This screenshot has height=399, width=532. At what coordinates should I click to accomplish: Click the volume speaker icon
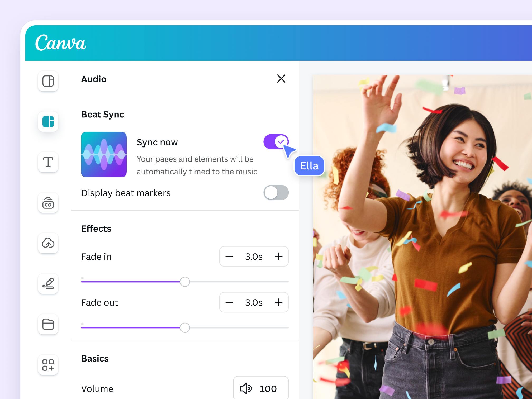click(246, 388)
